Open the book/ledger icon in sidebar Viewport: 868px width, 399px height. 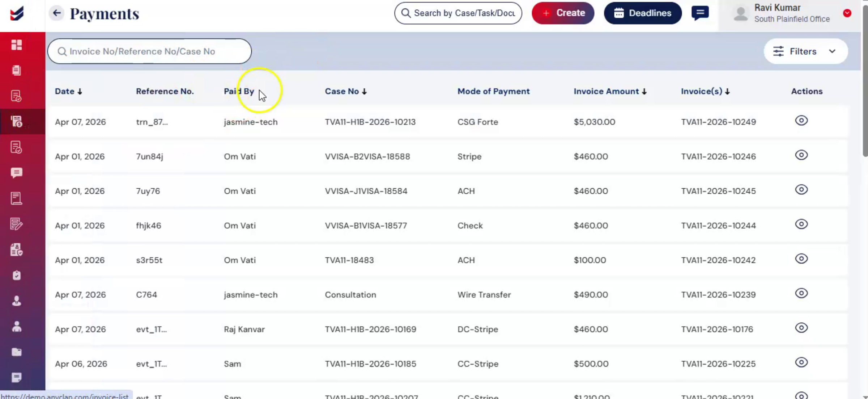coord(17,198)
